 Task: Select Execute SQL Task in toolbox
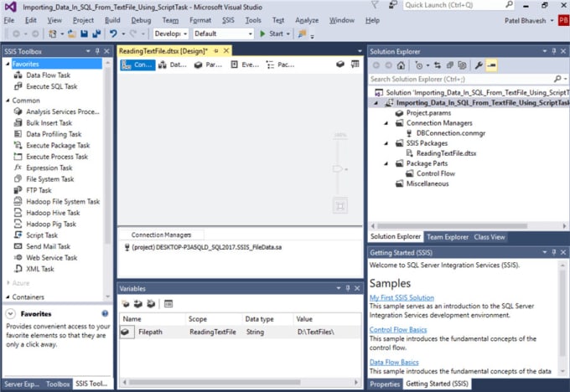point(51,86)
